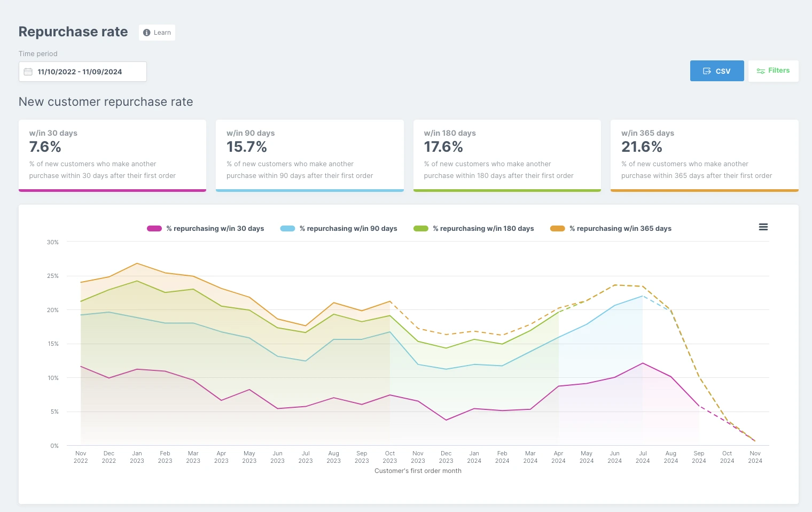Open the chart hamburger menu icon
The height and width of the screenshot is (512, 812).
tap(763, 227)
